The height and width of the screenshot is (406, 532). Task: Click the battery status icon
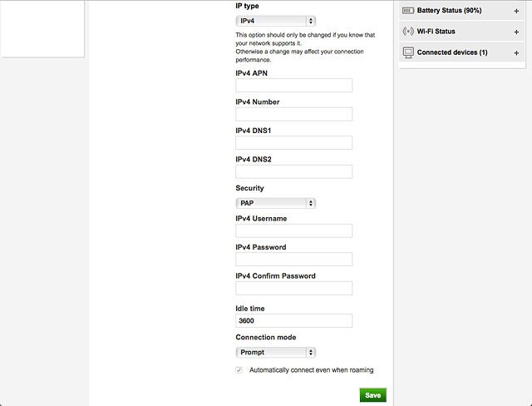407,11
